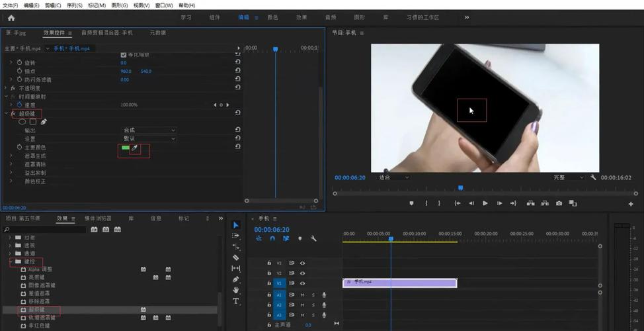Select the Razor tool

tap(236, 258)
